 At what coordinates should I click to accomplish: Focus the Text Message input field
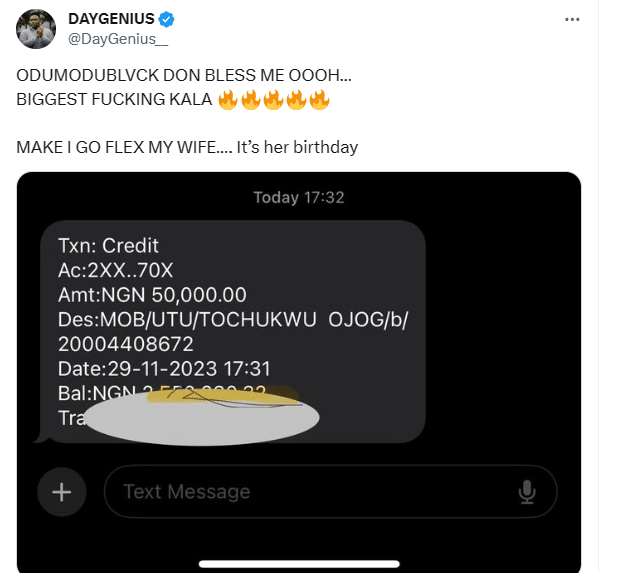point(310,492)
